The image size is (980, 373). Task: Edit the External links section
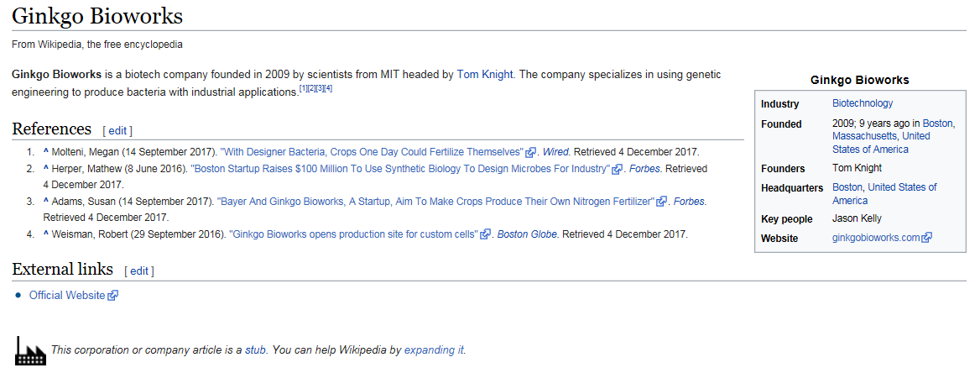pyautogui.click(x=138, y=271)
